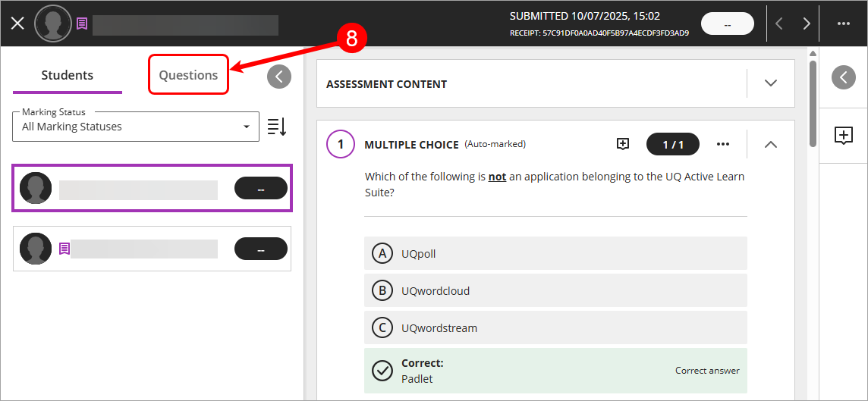868x401 pixels.
Task: Click the 'Correct answer' label
Action: click(707, 371)
